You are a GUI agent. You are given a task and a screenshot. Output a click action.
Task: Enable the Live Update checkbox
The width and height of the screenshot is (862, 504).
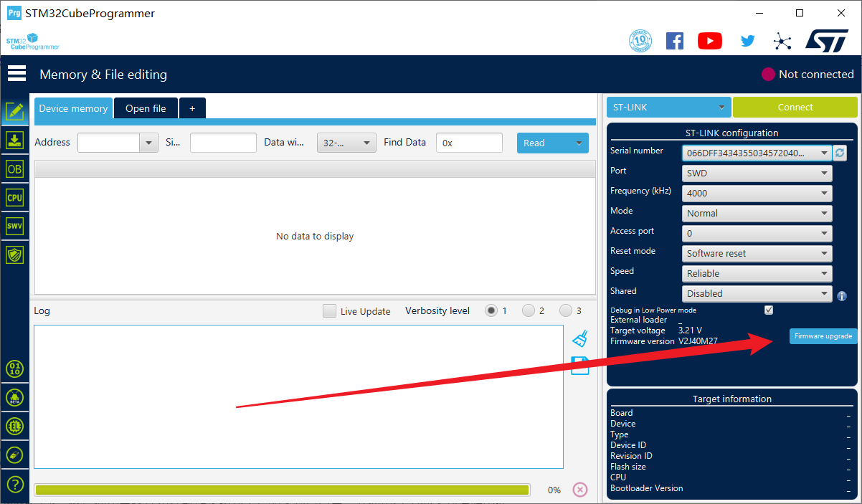point(329,311)
